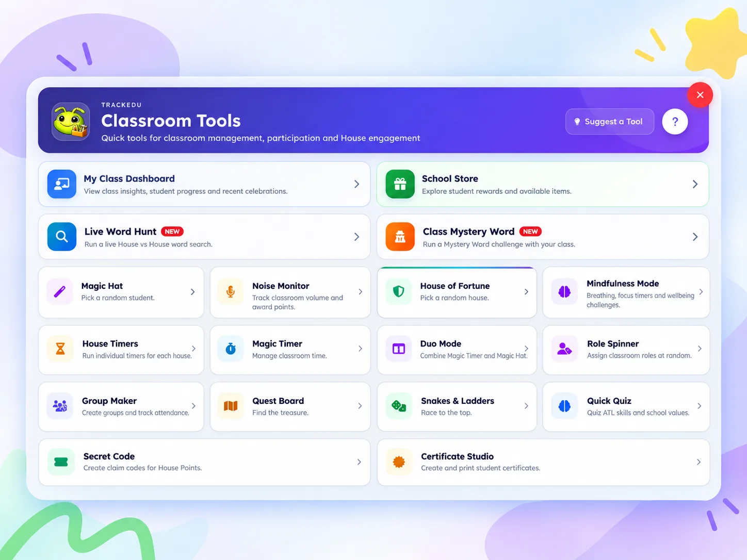Click the Live Word Hunt chevron
The image size is (747, 560).
click(356, 237)
